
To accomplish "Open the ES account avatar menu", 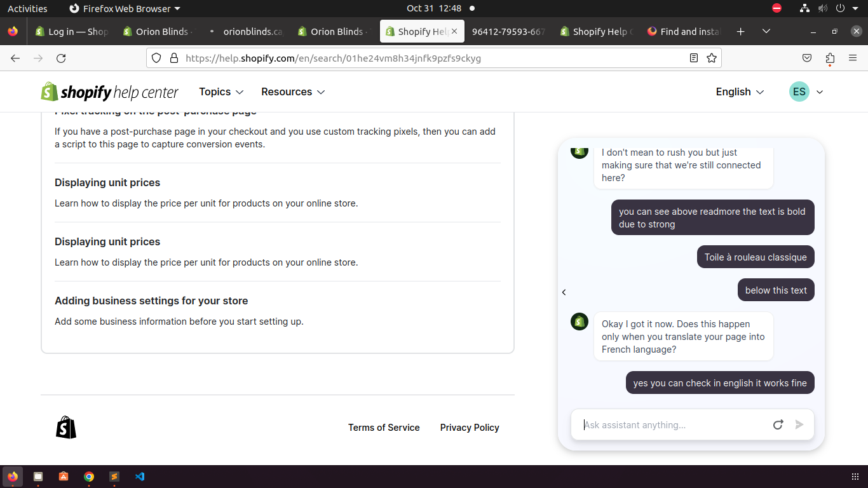I will click(806, 92).
